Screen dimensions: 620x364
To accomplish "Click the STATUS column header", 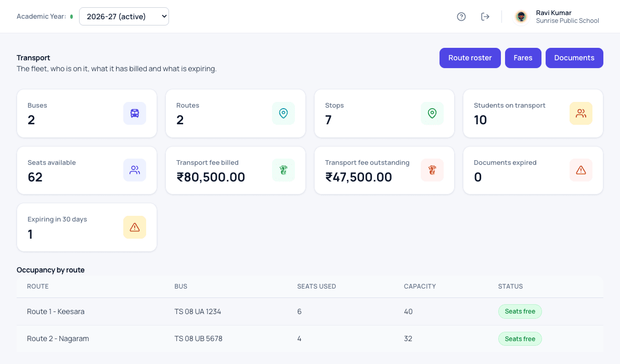I will coord(510,287).
